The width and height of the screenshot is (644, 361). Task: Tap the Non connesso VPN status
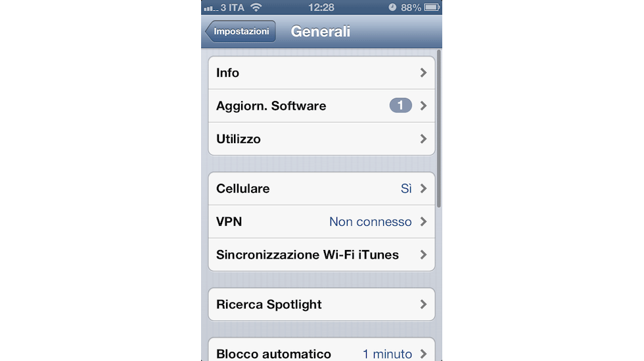[371, 222]
